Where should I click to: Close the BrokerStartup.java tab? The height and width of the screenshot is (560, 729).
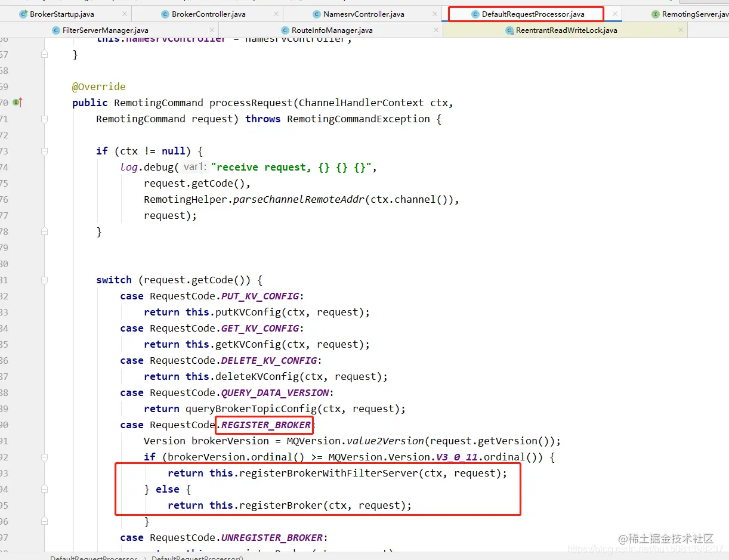point(124,14)
